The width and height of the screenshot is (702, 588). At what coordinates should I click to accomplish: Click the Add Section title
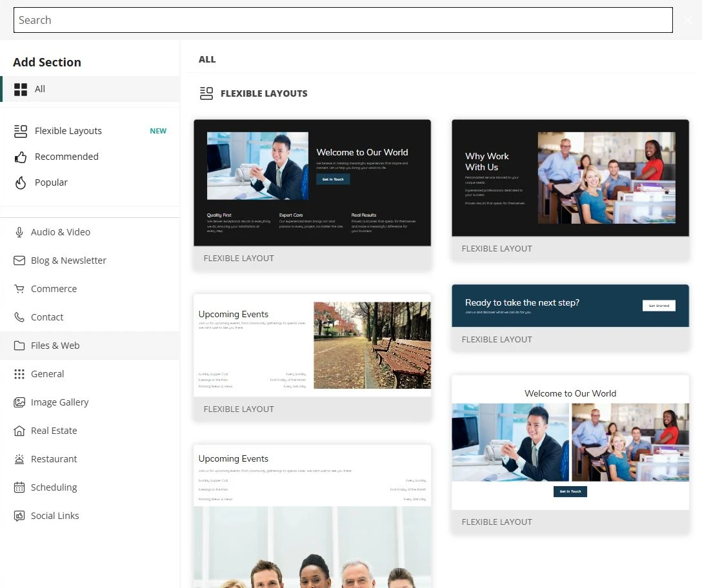pyautogui.click(x=47, y=62)
